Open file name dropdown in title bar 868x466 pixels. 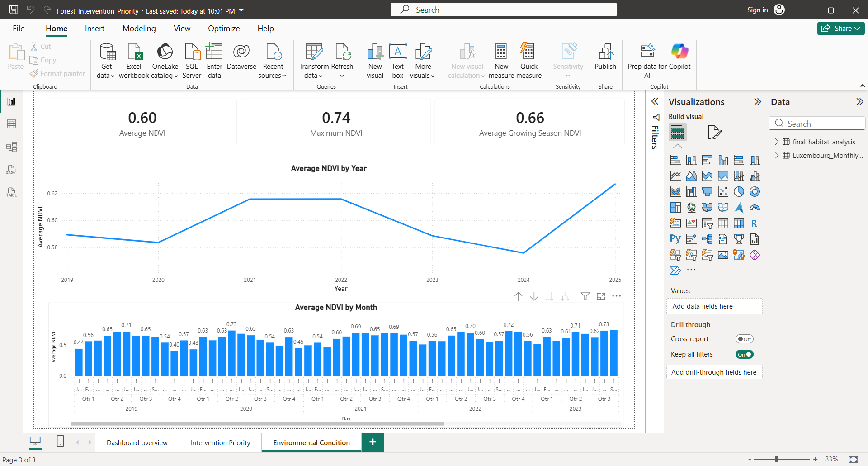point(241,10)
